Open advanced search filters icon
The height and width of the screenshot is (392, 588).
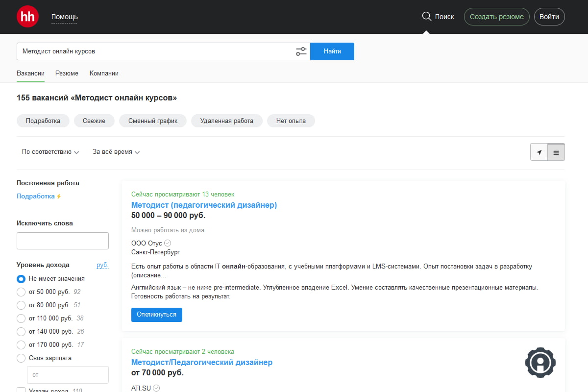click(x=301, y=51)
